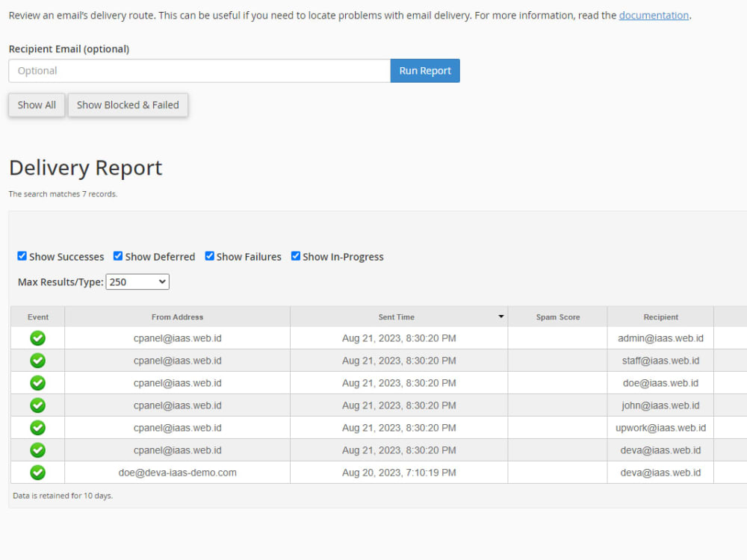The width and height of the screenshot is (747, 560).
Task: Click 'Data is retained for 10 days' note
Action: 63,496
